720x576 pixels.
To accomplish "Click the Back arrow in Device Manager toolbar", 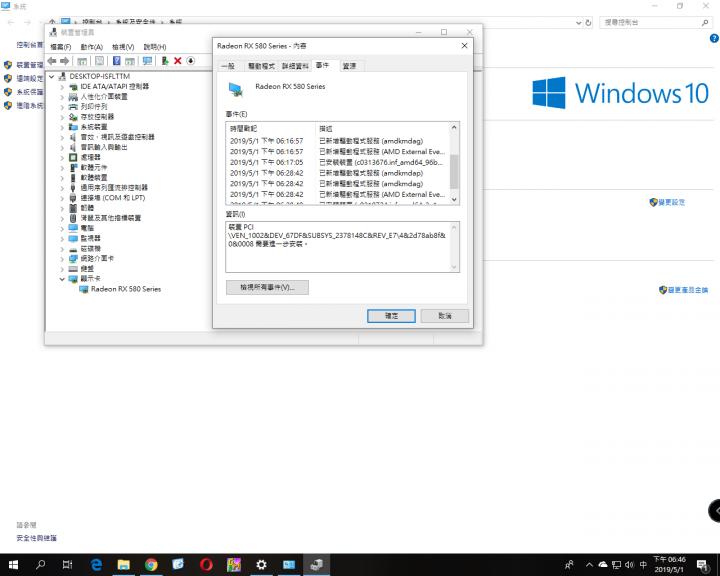I will pos(52,61).
